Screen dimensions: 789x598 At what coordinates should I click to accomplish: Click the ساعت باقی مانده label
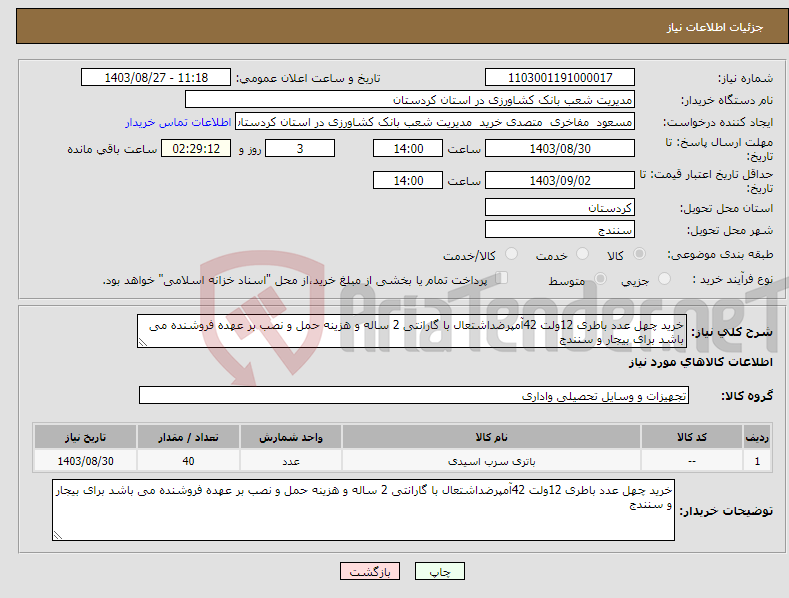(x=112, y=149)
